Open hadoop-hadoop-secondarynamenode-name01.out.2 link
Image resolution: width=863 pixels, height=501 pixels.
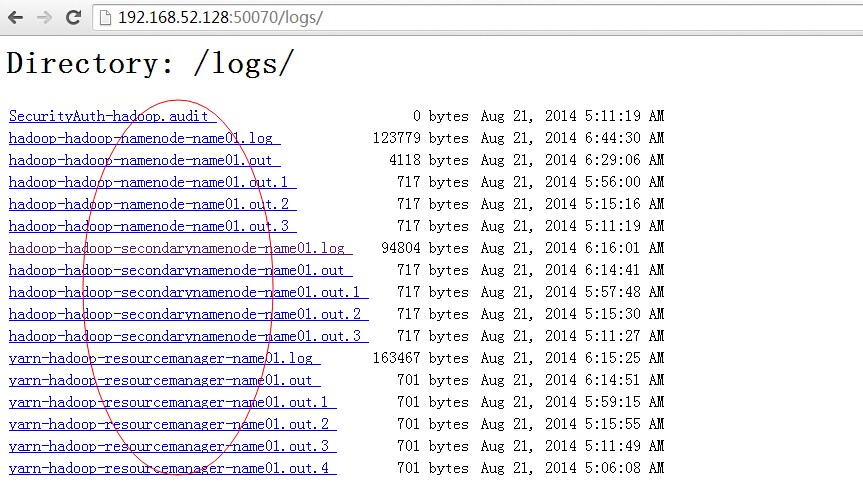(186, 314)
